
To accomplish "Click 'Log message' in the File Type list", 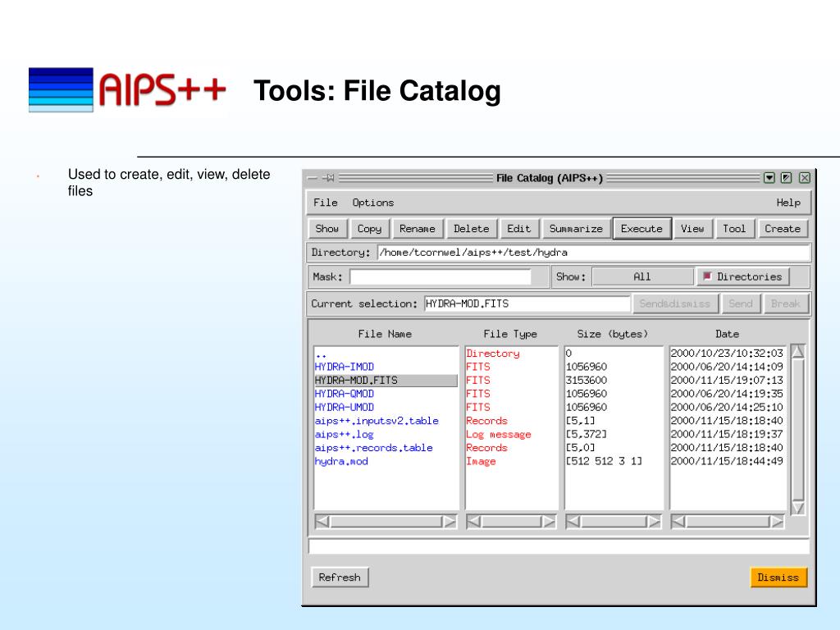I will tap(499, 435).
